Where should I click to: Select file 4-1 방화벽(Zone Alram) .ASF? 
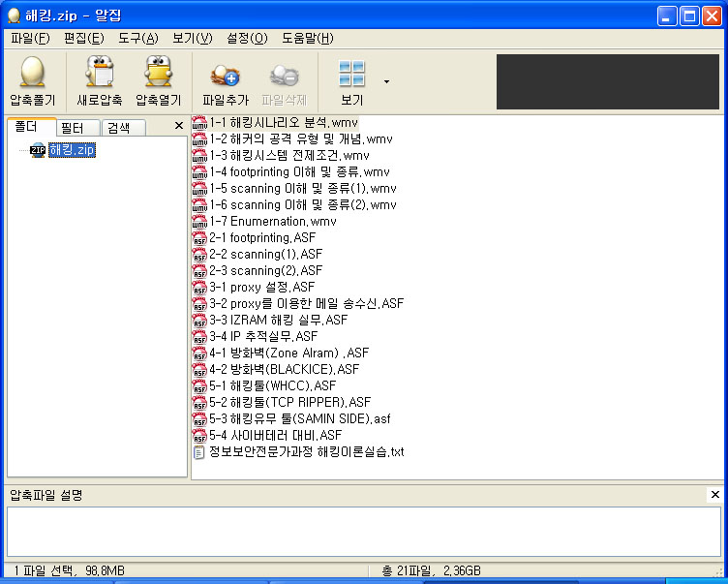[x=289, y=353]
